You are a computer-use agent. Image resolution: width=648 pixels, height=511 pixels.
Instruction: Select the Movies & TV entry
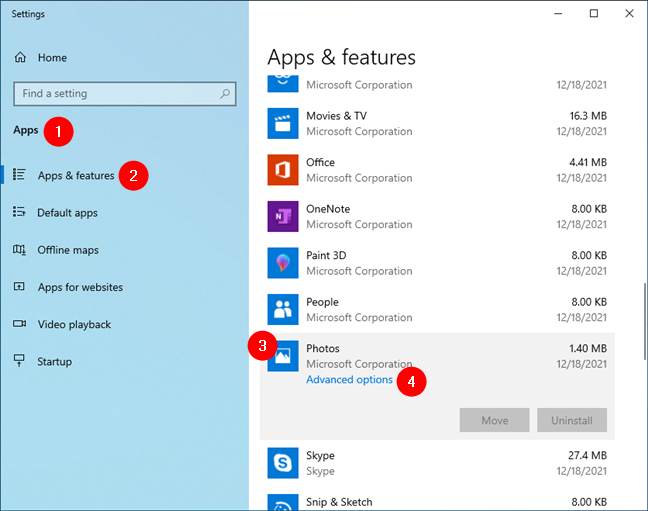click(437, 123)
